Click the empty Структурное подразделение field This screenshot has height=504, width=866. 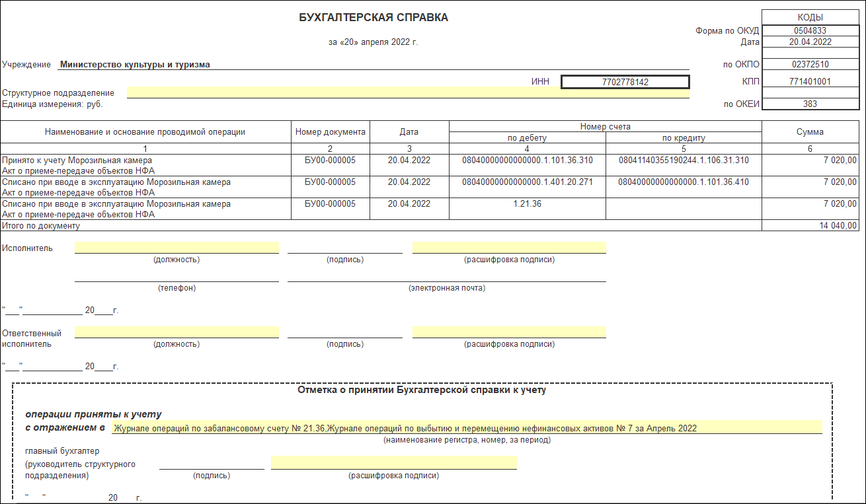(408, 93)
